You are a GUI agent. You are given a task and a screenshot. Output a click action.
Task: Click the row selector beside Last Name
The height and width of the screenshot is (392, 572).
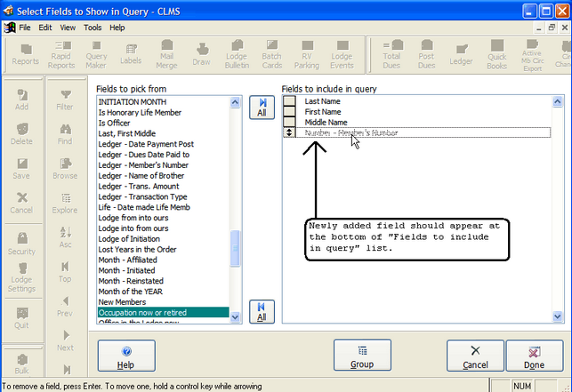tap(289, 101)
